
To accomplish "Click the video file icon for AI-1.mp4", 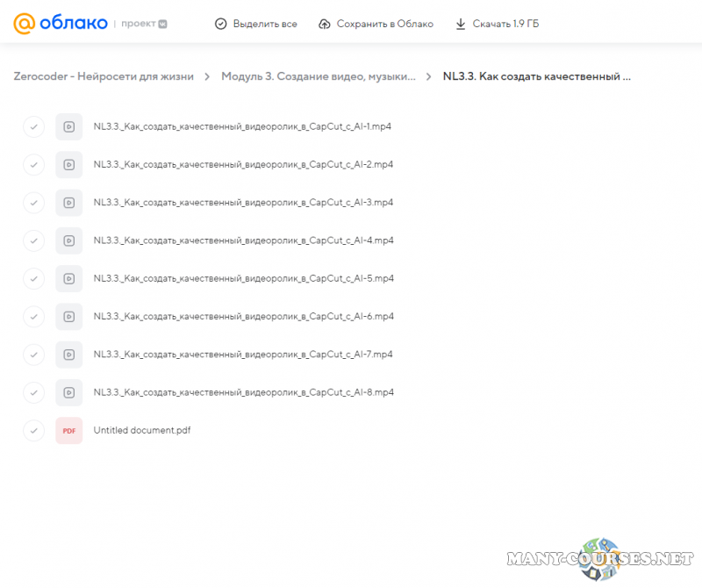I will (68, 126).
